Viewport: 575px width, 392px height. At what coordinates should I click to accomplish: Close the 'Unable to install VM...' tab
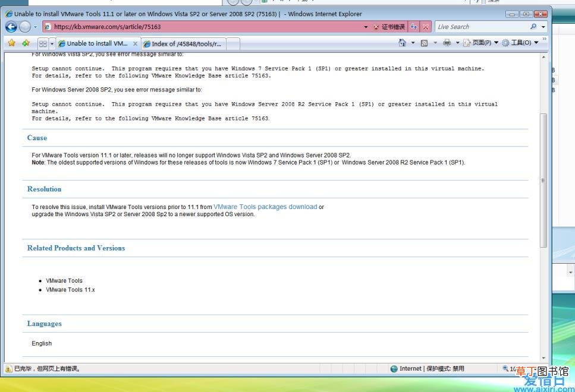[x=135, y=43]
